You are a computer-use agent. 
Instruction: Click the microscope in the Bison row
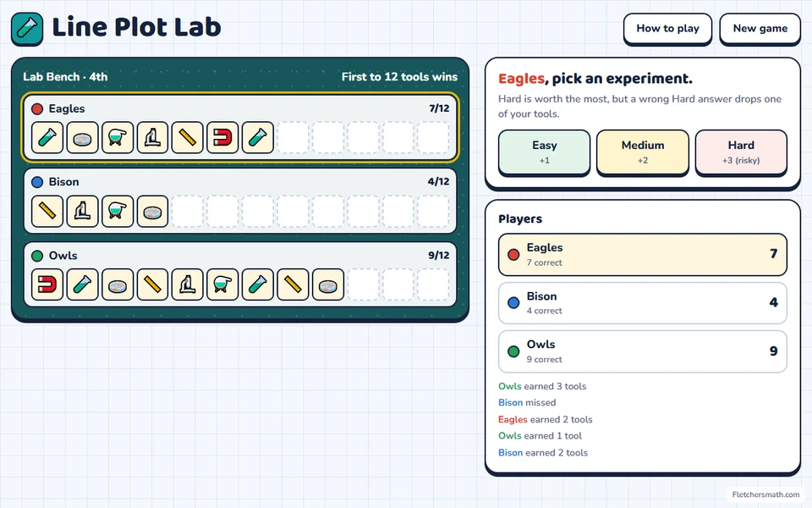[x=82, y=211]
